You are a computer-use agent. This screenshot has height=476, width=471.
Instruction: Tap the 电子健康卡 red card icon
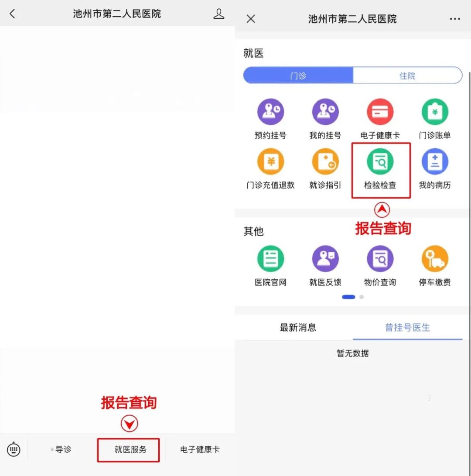click(380, 112)
